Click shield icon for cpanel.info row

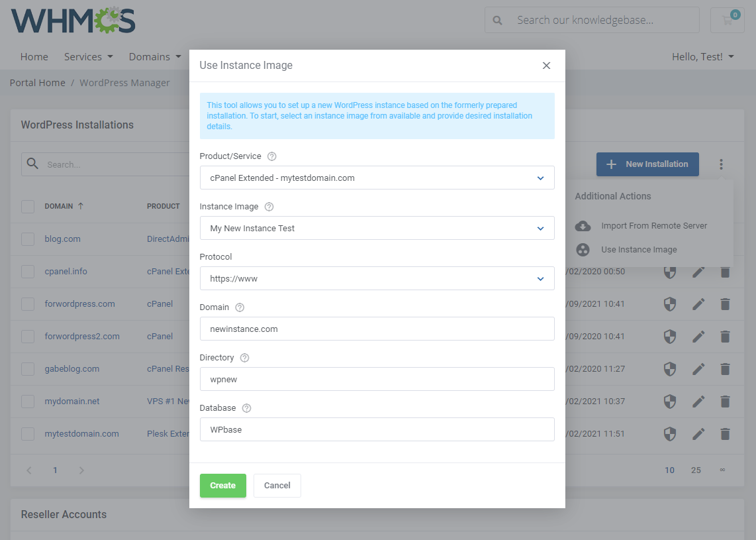coord(670,272)
